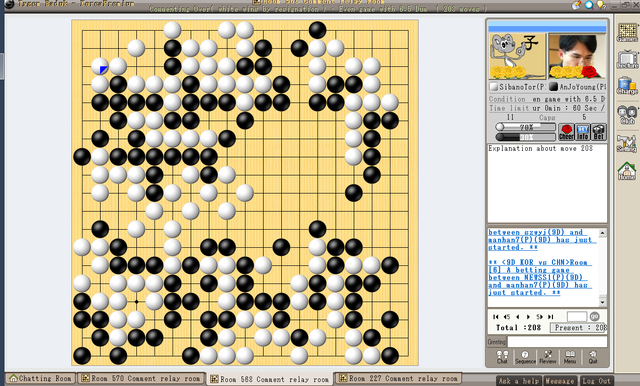The height and width of the screenshot is (386, 640).
Task: Open the Chat icon below the Greeting field
Action: [502, 357]
